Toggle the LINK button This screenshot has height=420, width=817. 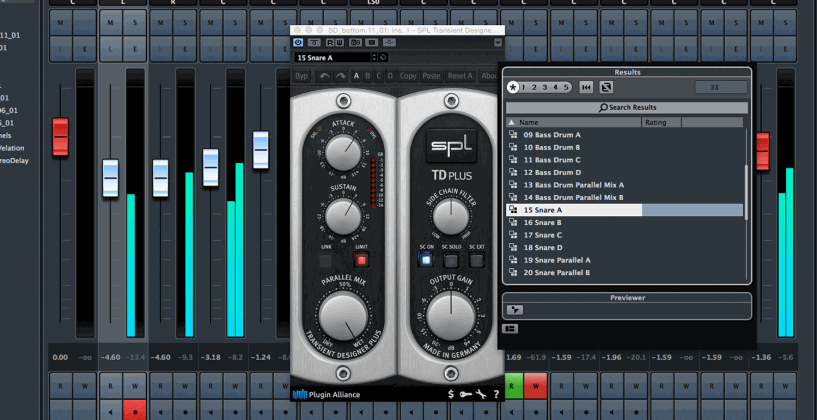point(326,260)
